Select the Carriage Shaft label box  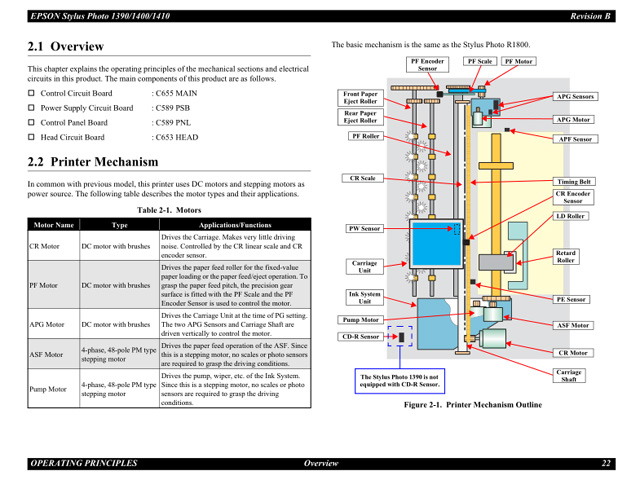coord(569,376)
